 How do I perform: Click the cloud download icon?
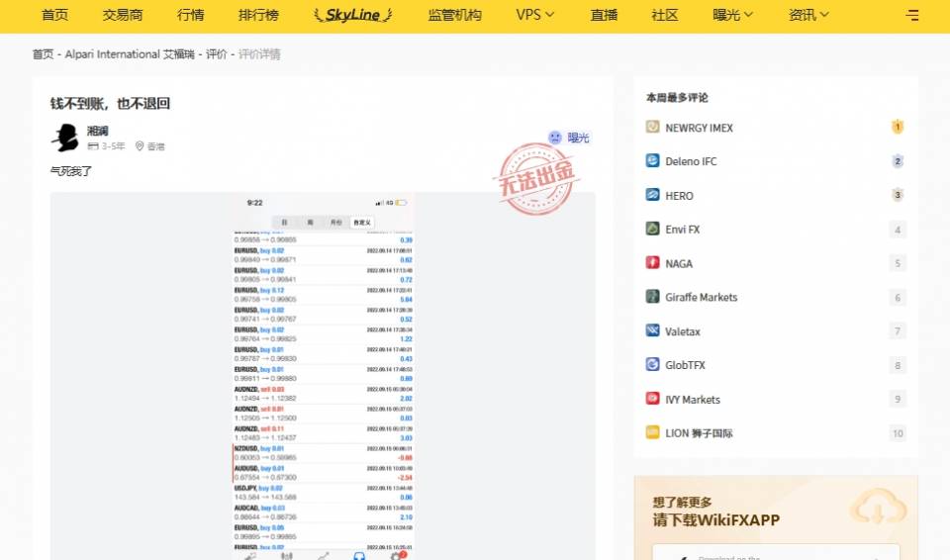click(x=878, y=508)
